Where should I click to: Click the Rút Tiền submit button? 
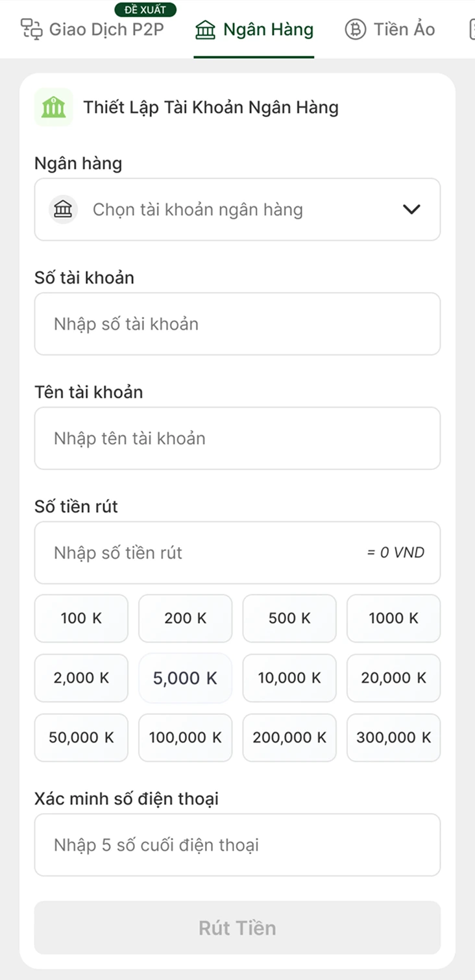(237, 927)
